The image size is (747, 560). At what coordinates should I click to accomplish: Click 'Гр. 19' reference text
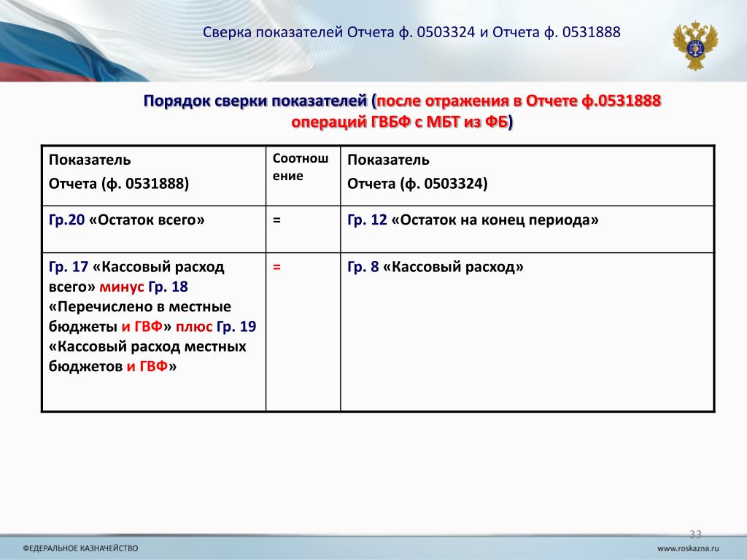(x=236, y=327)
